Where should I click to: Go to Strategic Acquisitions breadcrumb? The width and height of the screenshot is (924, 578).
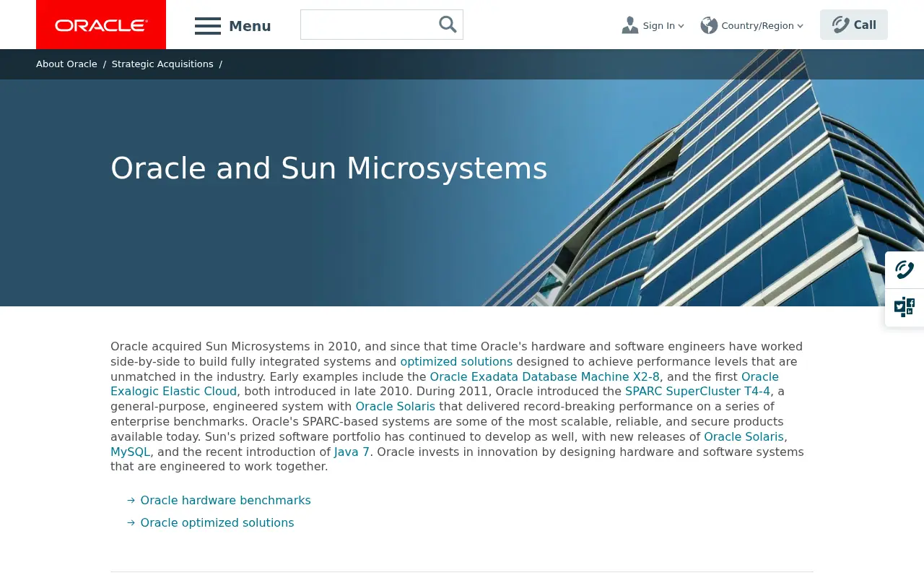pos(162,64)
